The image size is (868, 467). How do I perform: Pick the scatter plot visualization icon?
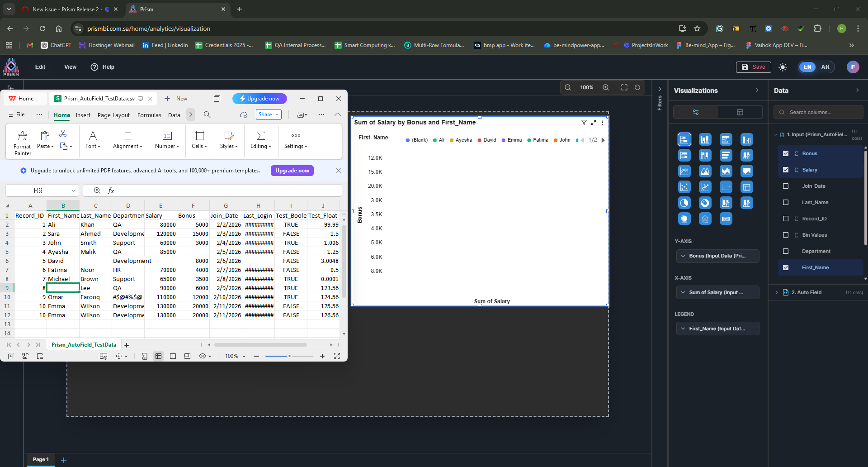click(684, 187)
